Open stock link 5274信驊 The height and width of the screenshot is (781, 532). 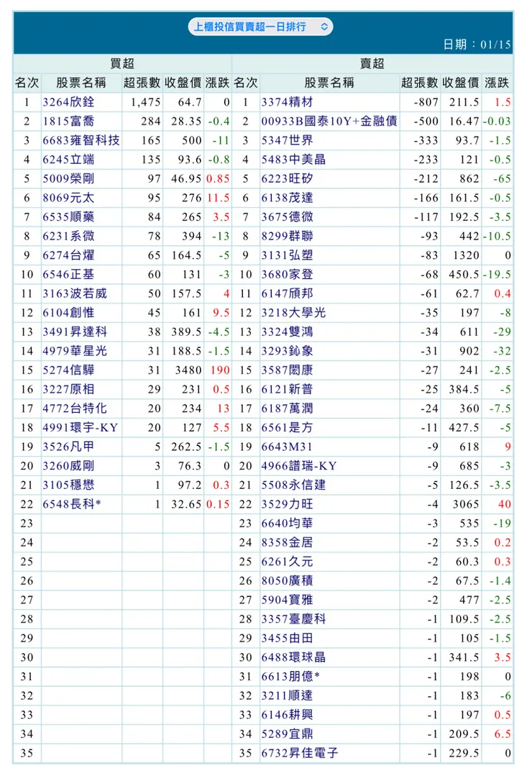coord(68,370)
